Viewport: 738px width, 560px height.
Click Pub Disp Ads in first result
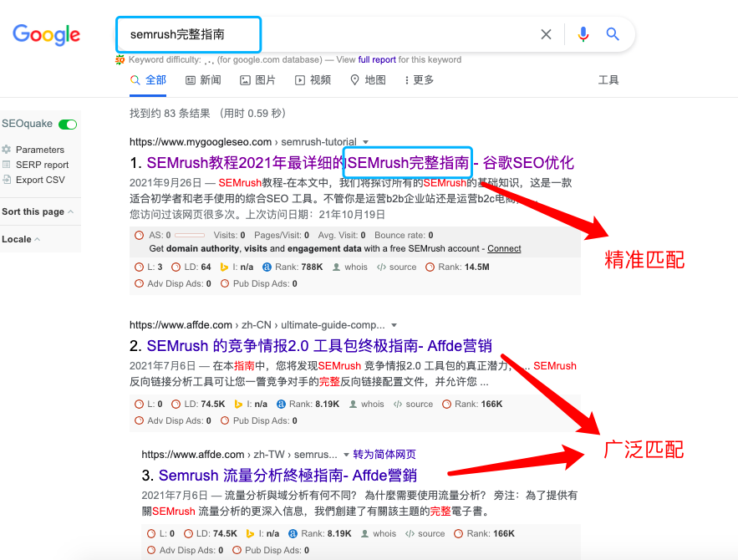pyautogui.click(x=259, y=284)
